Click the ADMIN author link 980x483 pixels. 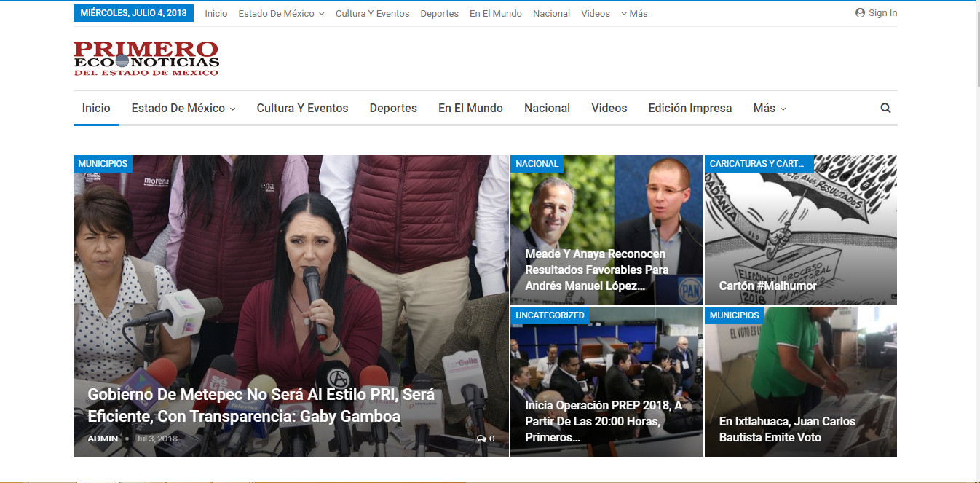(103, 439)
